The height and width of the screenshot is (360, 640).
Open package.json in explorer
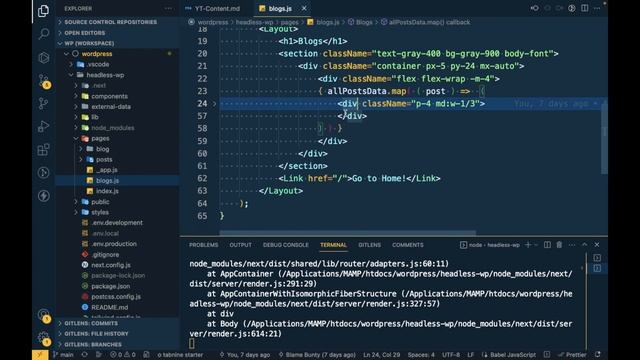coord(118,286)
